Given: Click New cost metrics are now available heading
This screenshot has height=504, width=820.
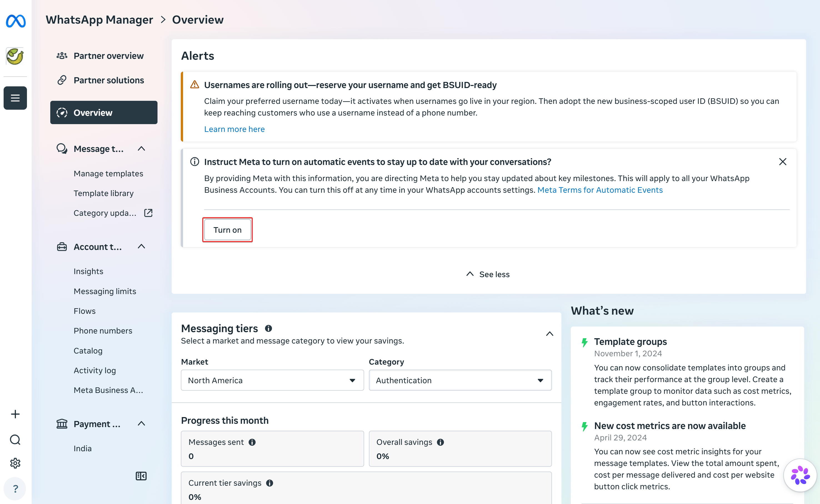Looking at the screenshot, I should click(x=670, y=426).
